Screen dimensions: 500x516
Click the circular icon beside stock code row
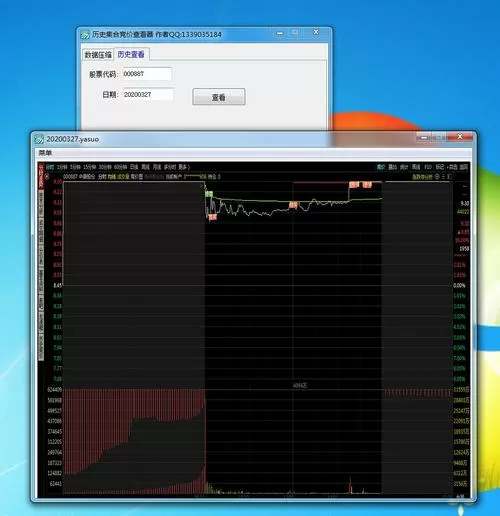[47, 176]
